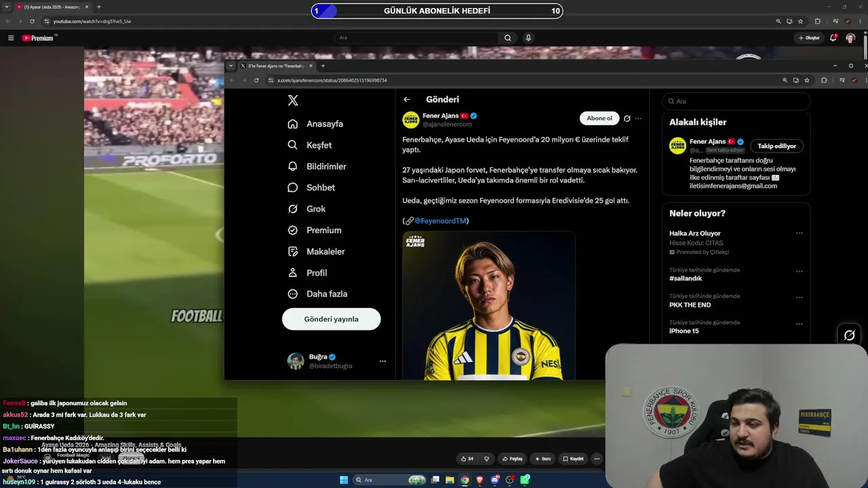Image resolution: width=868 pixels, height=488 pixels.
Task: Open the Ayase Ueda post image
Action: pyautogui.click(x=489, y=306)
